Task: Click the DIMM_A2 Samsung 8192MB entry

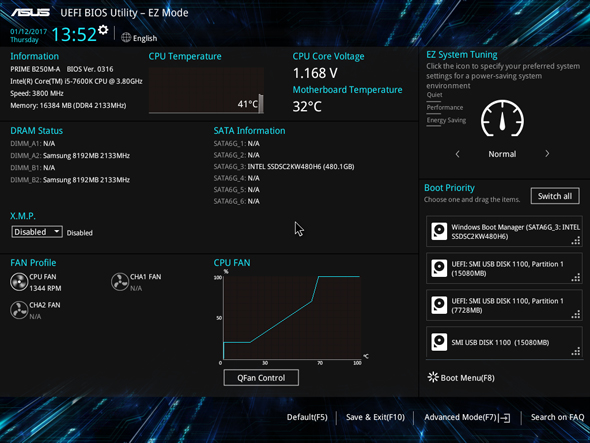Action: [70, 155]
